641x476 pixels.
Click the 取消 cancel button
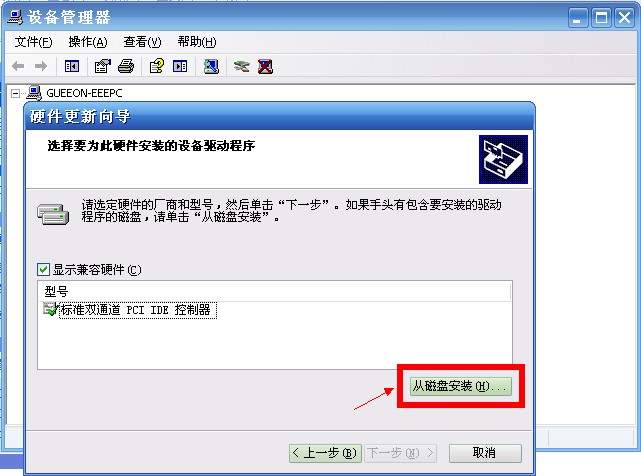[485, 453]
